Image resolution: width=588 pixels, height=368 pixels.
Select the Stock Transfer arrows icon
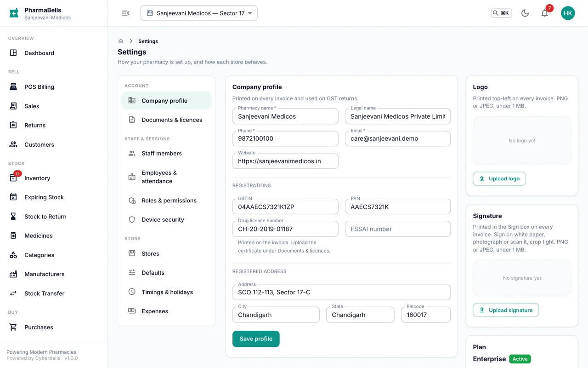point(13,293)
